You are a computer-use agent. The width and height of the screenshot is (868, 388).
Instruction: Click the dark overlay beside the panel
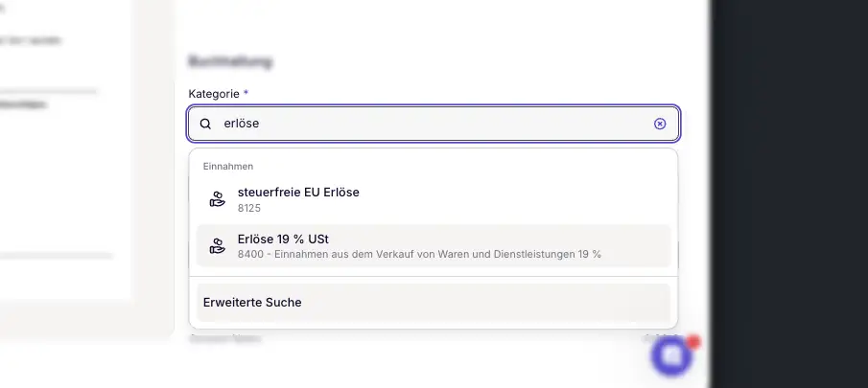[788, 192]
